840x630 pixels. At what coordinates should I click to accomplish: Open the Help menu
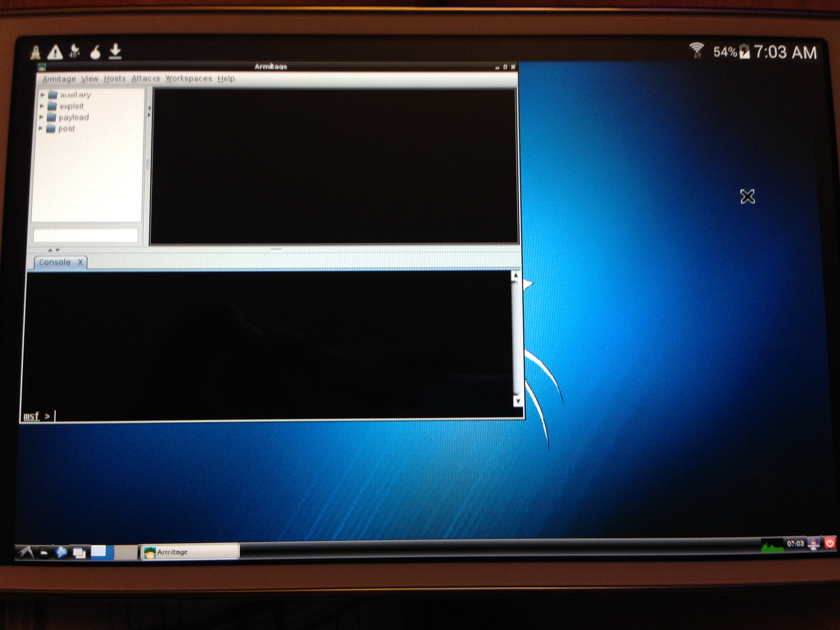[x=226, y=78]
